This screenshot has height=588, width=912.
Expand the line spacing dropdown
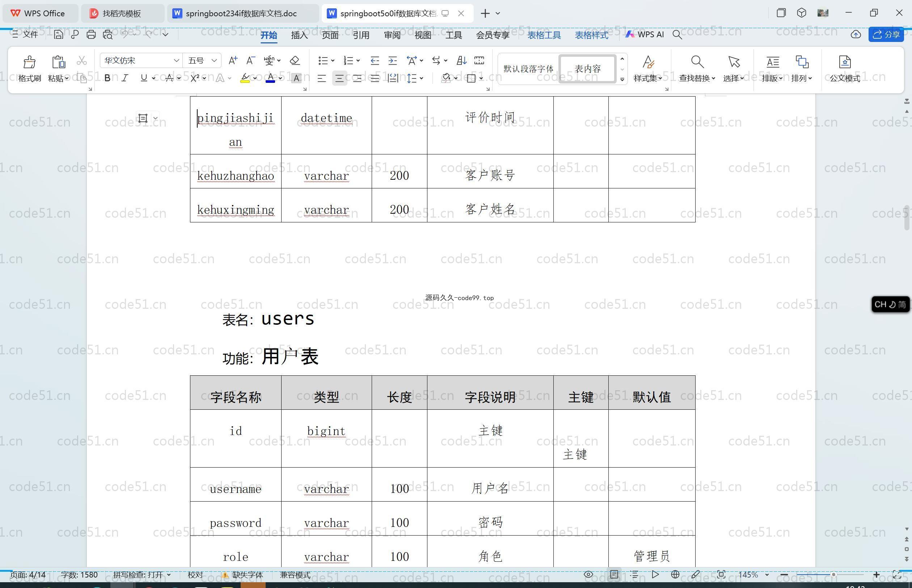click(421, 78)
